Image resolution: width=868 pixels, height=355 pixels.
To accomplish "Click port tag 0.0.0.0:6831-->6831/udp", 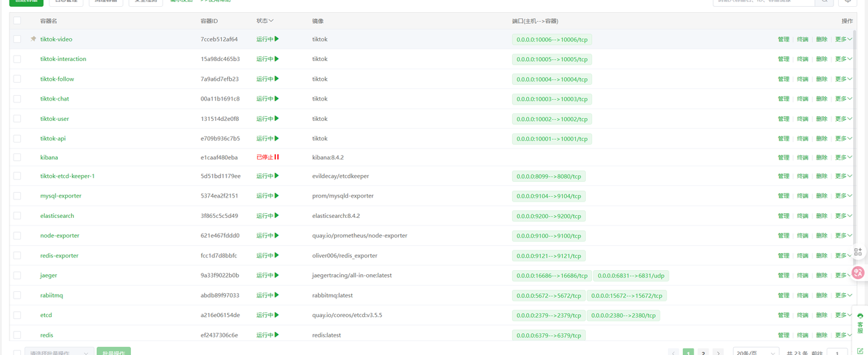I will (631, 276).
